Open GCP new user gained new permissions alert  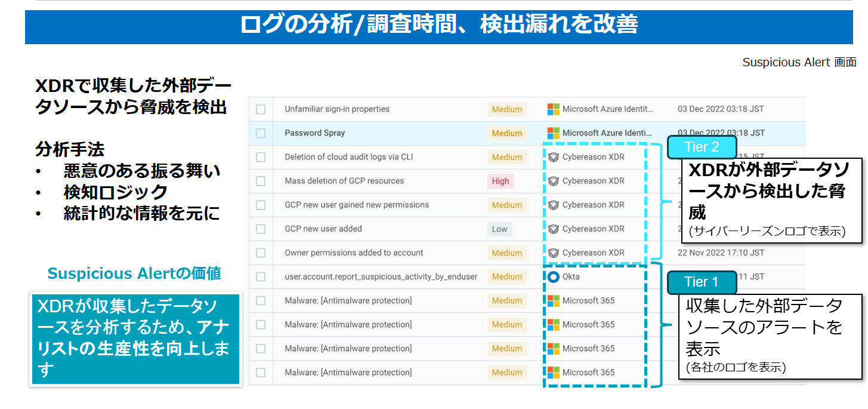coord(357,205)
